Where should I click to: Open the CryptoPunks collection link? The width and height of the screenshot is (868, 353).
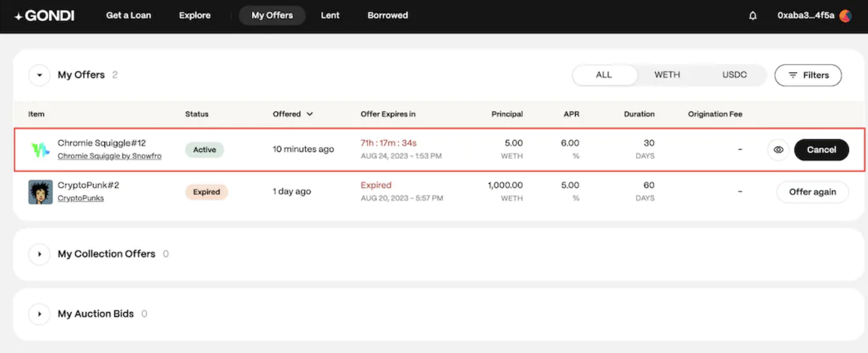(x=81, y=198)
